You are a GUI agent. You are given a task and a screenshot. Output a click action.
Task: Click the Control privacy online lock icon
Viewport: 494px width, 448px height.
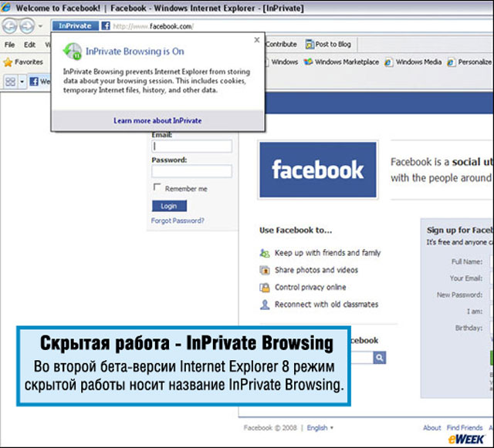coord(265,288)
